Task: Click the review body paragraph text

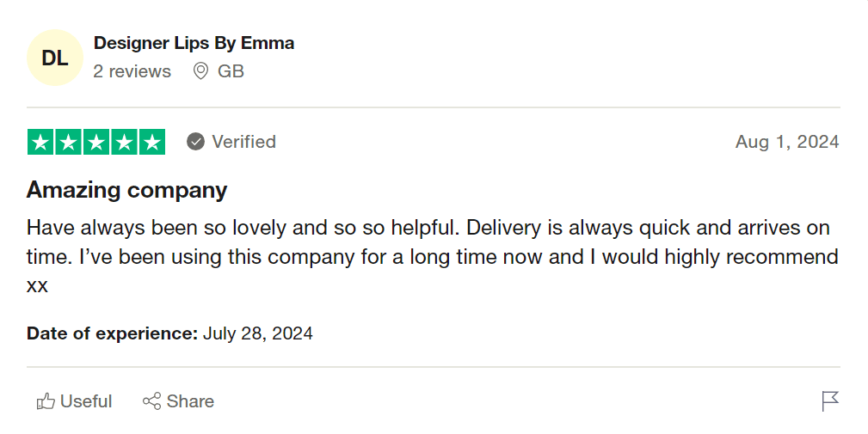Action: pos(430,256)
